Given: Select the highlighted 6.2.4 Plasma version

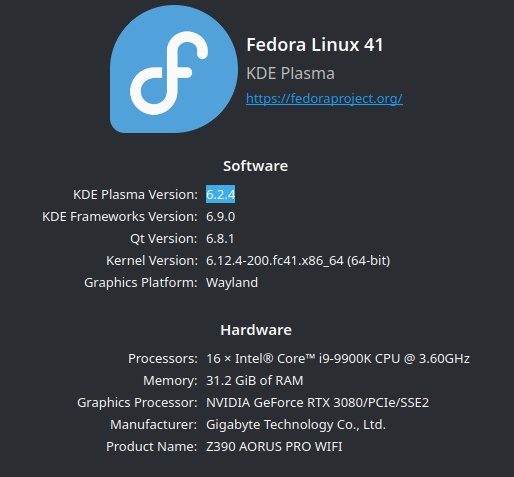Looking at the screenshot, I should tap(220, 194).
